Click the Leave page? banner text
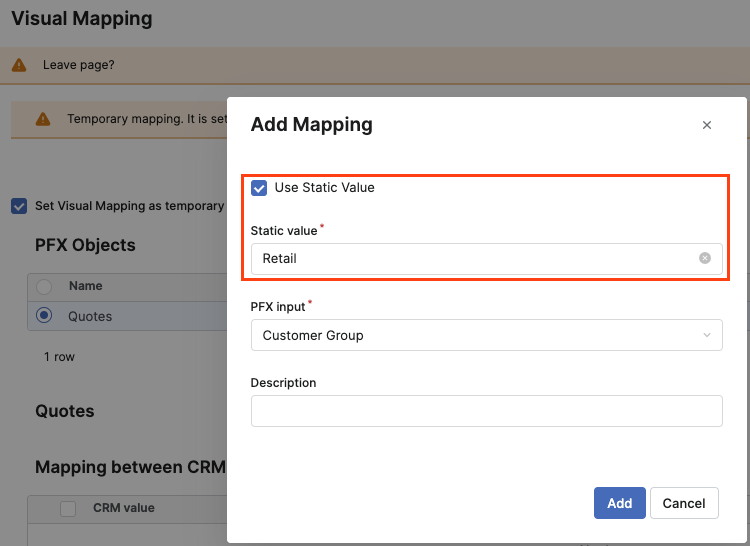 click(x=79, y=65)
